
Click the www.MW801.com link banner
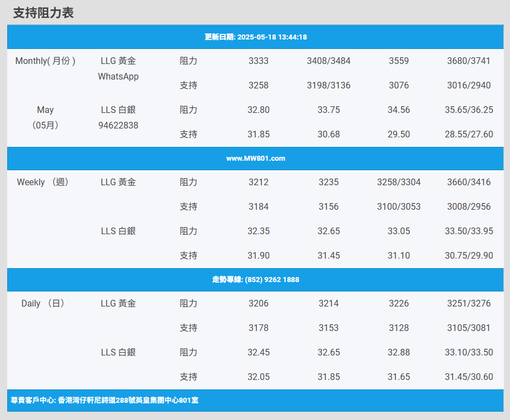pyautogui.click(x=255, y=159)
